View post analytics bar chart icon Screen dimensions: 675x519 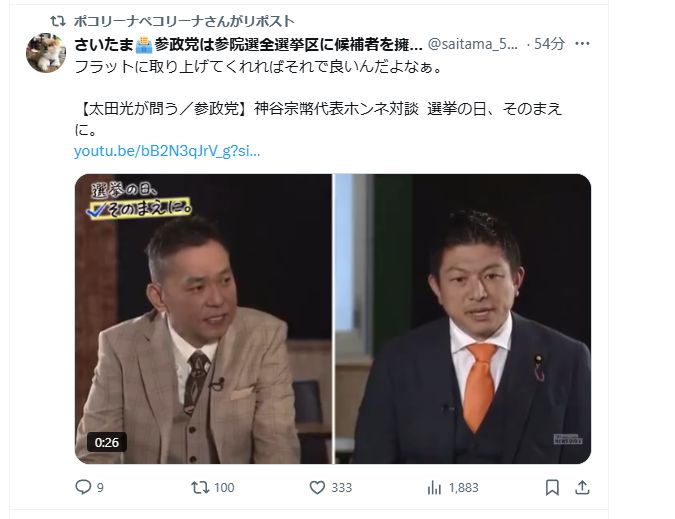click(x=434, y=488)
